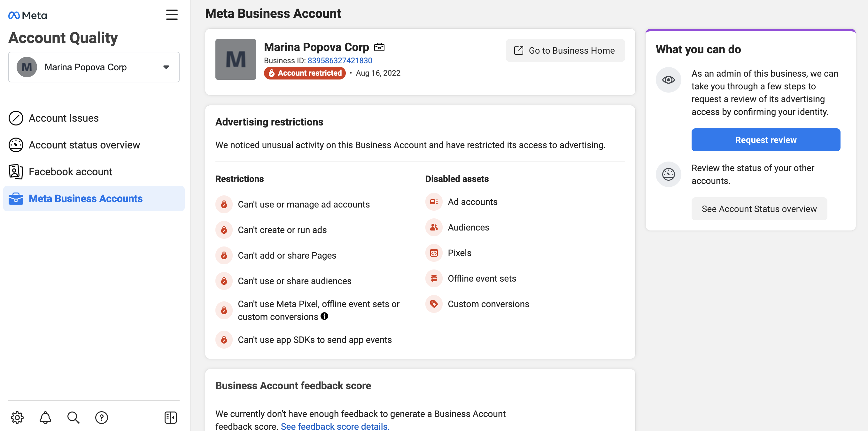
Task: Click the M avatar in the account selector
Action: pos(27,67)
